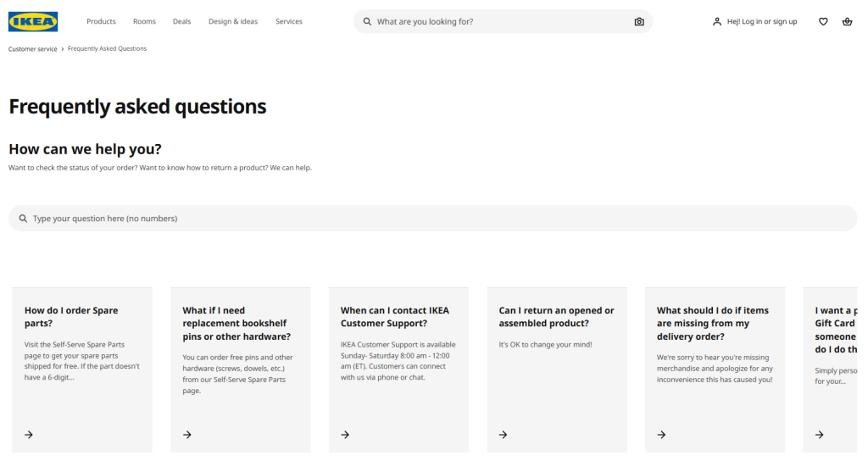Open missing items from delivery order question
Screen dimensions: 868x461
coord(712,323)
